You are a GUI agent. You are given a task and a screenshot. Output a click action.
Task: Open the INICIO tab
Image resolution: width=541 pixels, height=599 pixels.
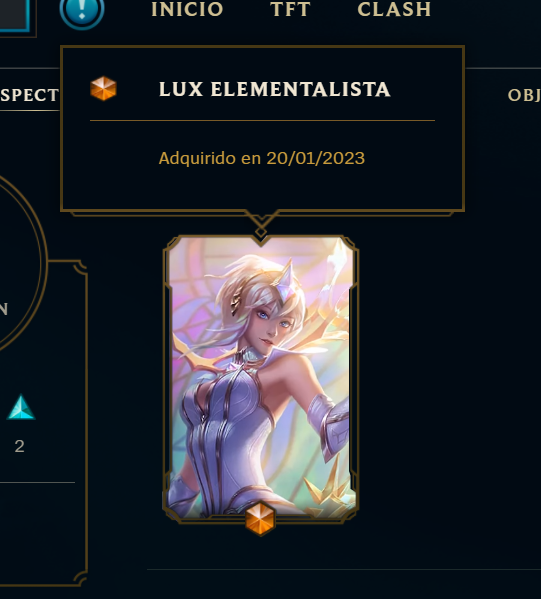pyautogui.click(x=187, y=9)
